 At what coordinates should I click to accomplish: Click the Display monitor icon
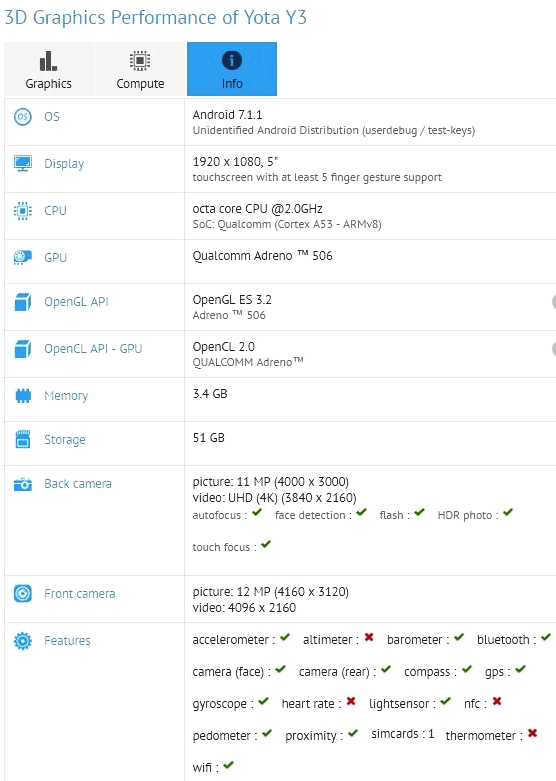click(22, 163)
